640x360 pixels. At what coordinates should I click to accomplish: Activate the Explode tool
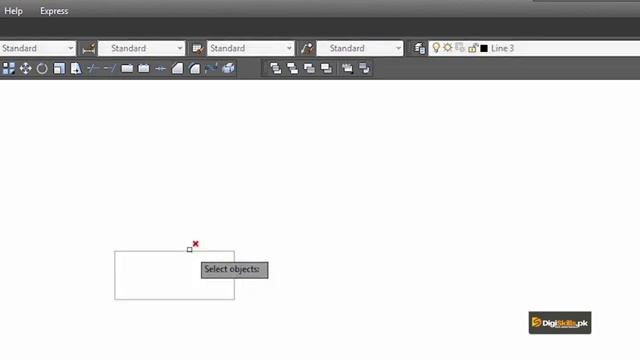point(229,68)
